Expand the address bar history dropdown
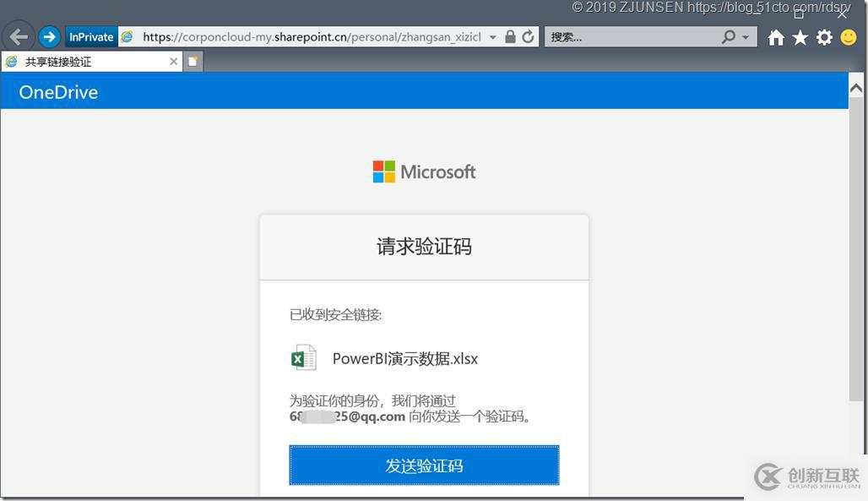The height and width of the screenshot is (501, 868). [492, 38]
